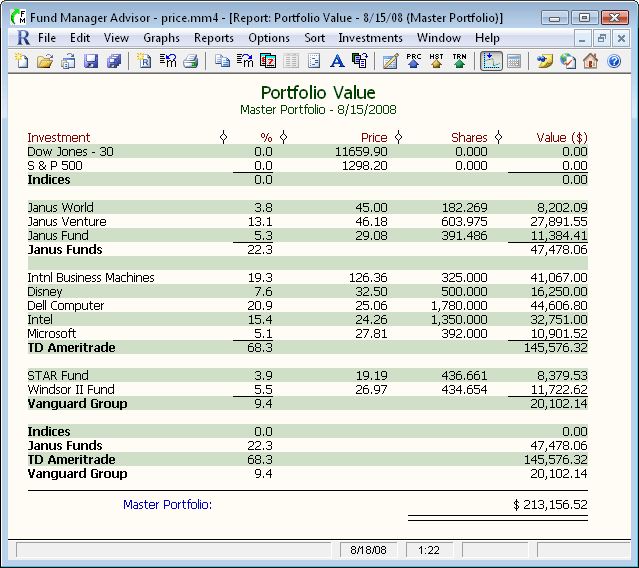Open help via the blue question icon

(614, 61)
